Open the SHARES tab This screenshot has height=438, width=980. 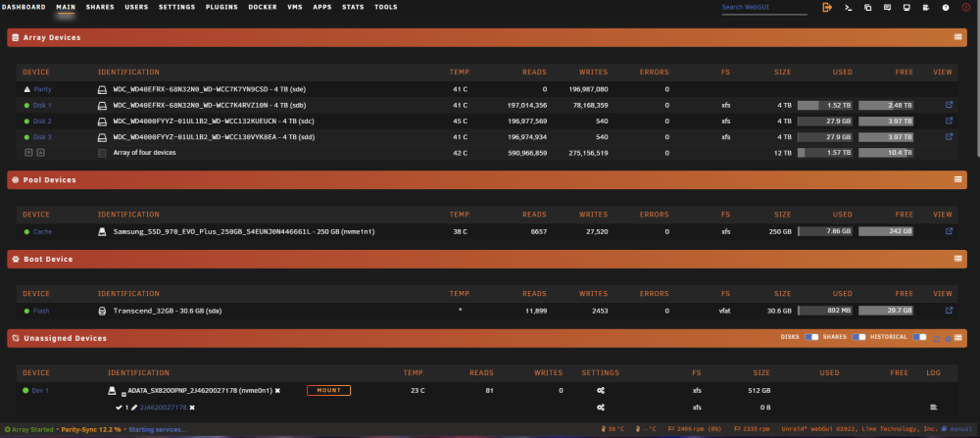100,8
